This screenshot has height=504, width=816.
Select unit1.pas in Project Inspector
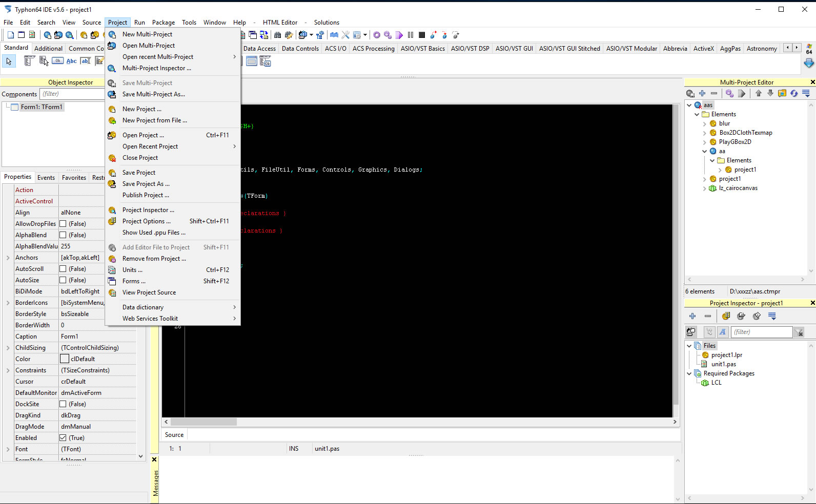724,364
